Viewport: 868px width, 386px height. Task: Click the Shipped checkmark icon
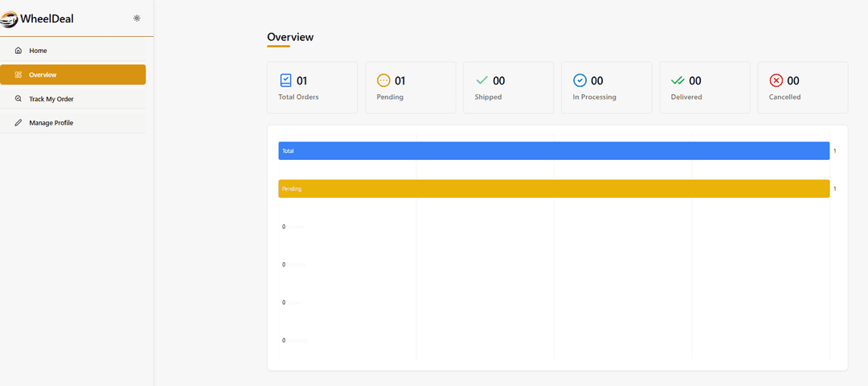[481, 80]
